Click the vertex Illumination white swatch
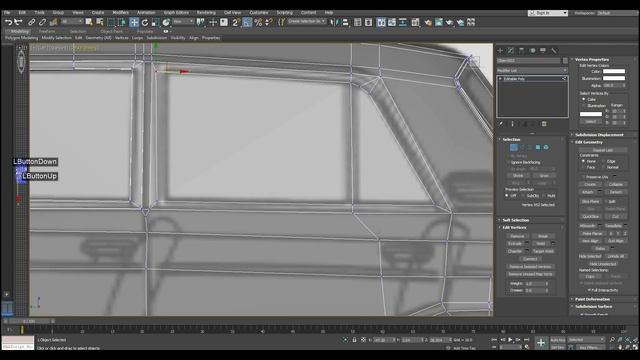640x360 pixels. (614, 78)
